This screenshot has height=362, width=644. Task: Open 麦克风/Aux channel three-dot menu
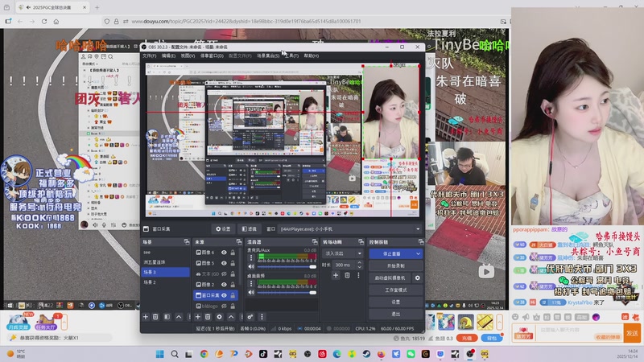click(251, 258)
